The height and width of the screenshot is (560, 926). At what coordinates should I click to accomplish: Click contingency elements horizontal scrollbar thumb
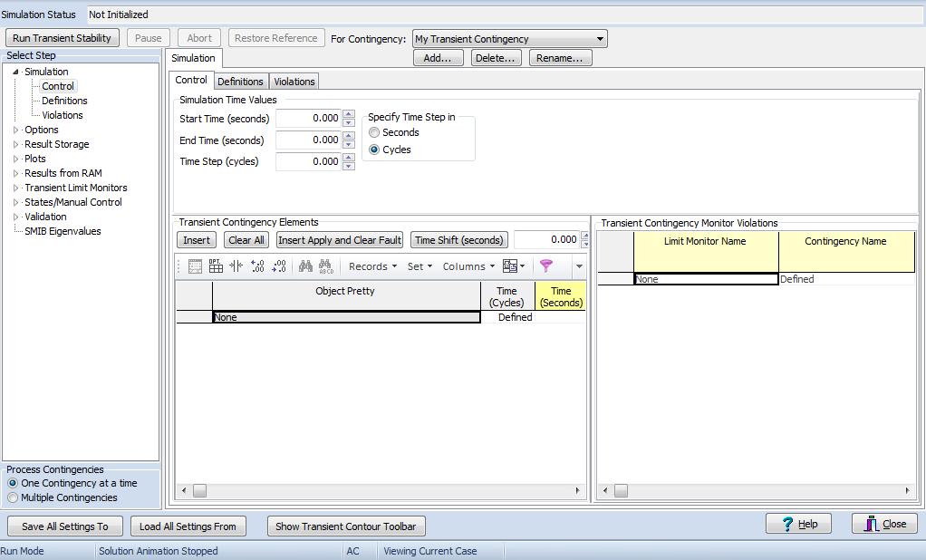click(199, 491)
